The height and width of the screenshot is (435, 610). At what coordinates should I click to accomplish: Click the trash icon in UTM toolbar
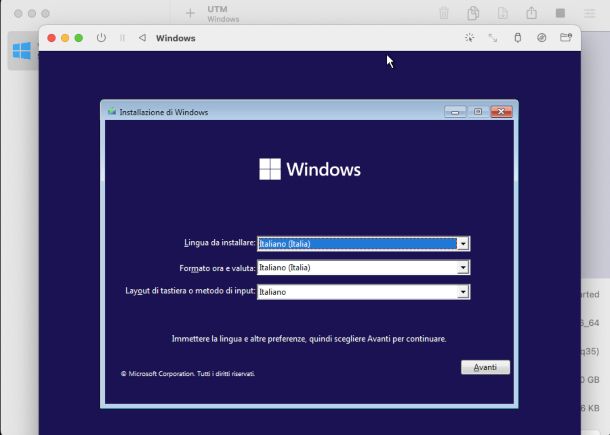(x=444, y=13)
